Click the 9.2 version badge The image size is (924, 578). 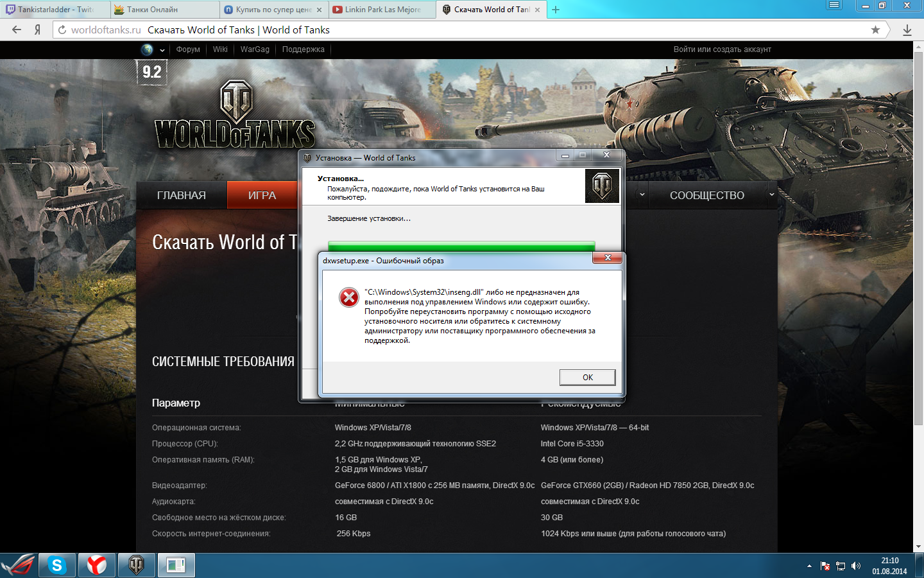coord(152,72)
